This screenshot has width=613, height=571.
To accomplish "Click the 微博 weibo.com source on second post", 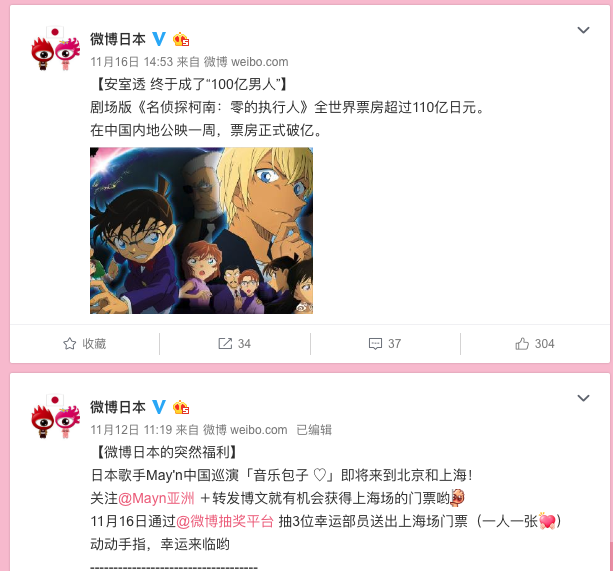I will coord(245,430).
